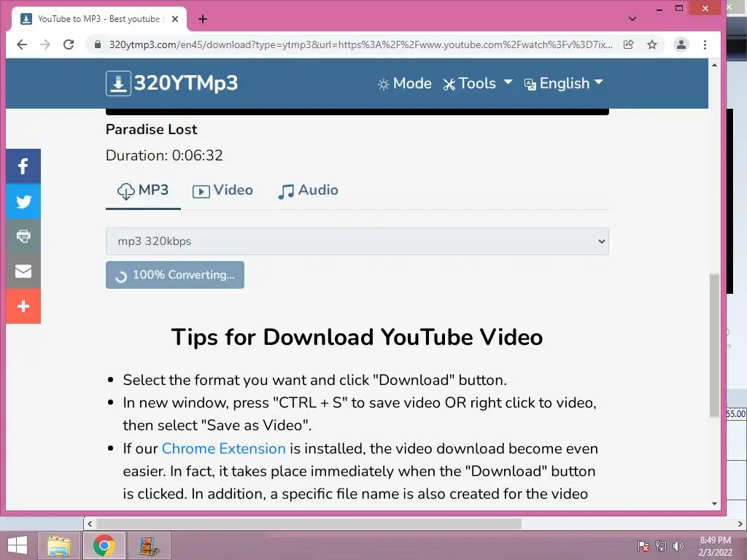Switch to the Video tab
The height and width of the screenshot is (560, 747).
pyautogui.click(x=222, y=190)
